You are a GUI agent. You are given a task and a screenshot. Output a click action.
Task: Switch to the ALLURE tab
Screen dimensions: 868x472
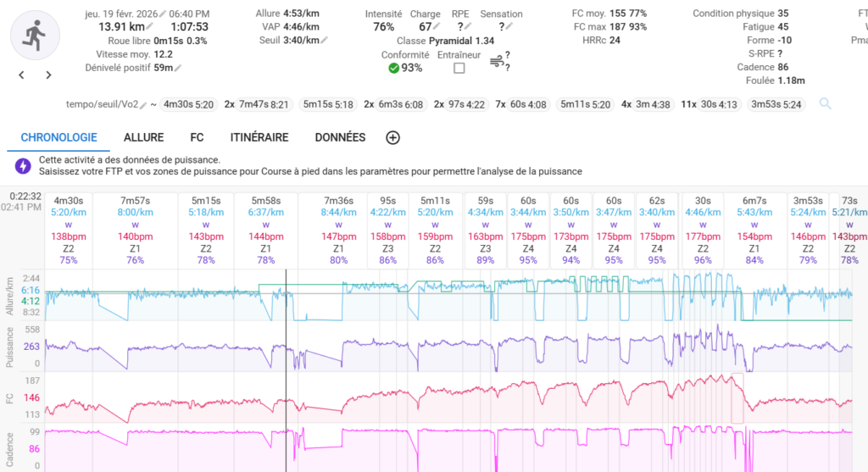tap(143, 137)
